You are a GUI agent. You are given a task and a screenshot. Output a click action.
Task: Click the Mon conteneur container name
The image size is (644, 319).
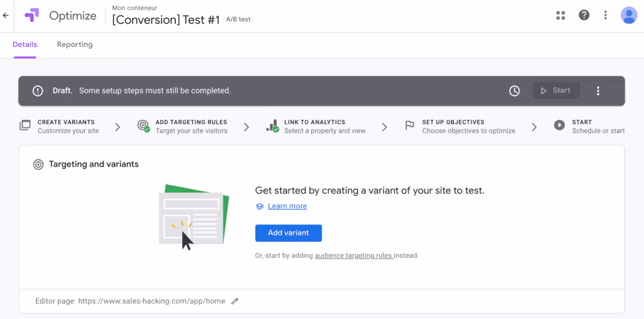coord(135,8)
